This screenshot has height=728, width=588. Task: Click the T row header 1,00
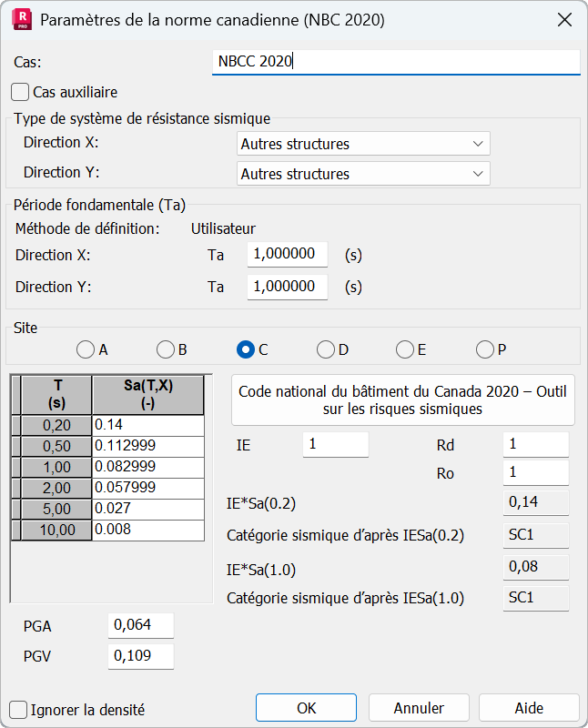56,467
